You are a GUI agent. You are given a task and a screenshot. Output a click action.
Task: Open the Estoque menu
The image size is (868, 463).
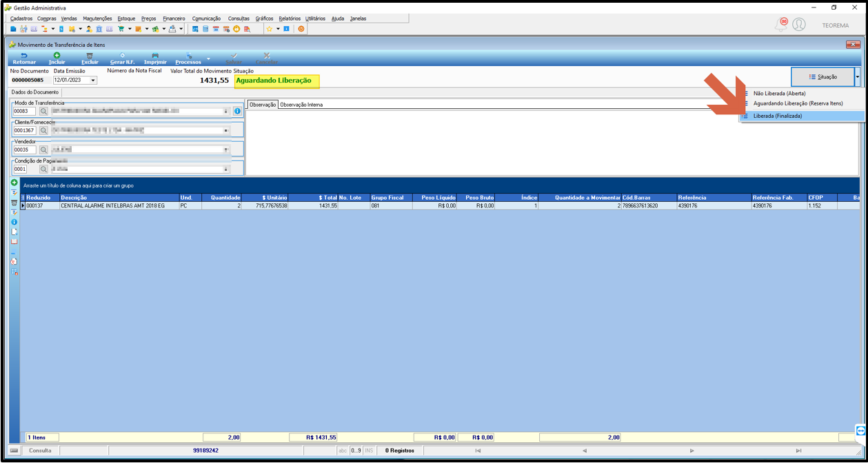click(x=126, y=19)
